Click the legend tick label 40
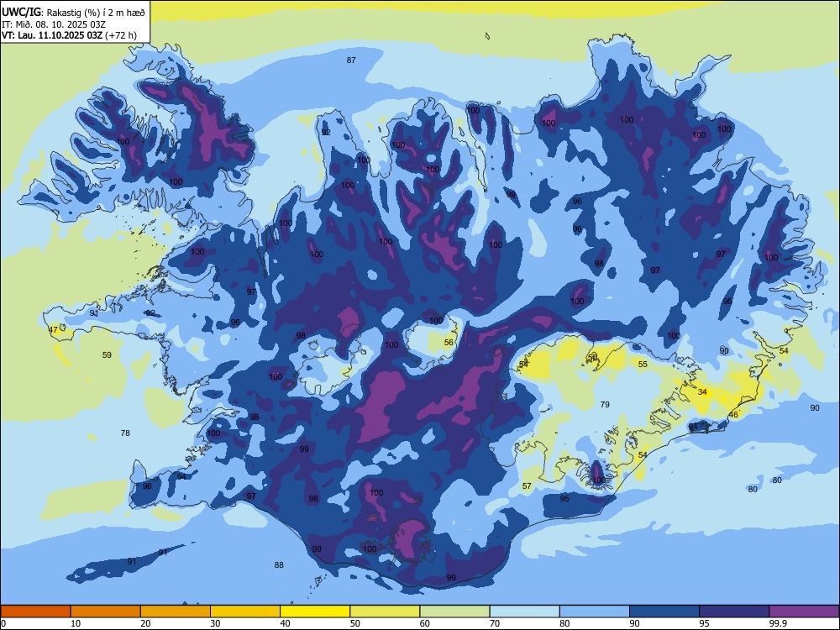Image resolution: width=840 pixels, height=630 pixels. point(285,623)
